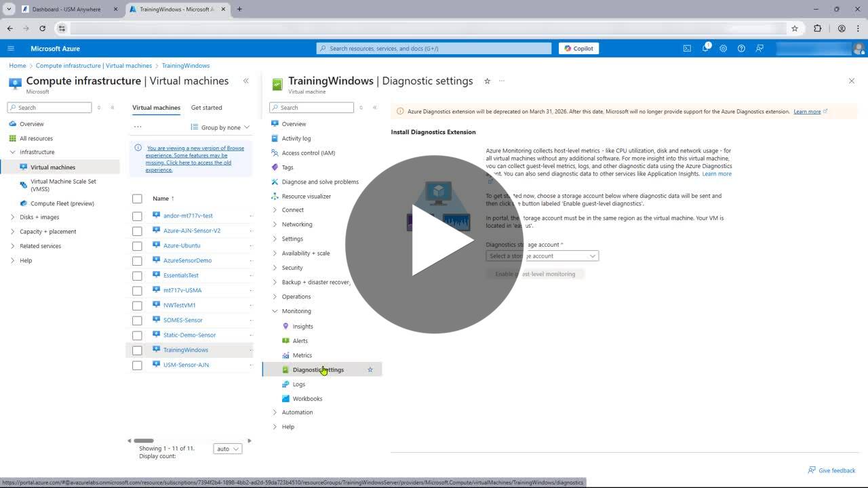This screenshot has width=868, height=488.
Task: Favorite the Diagnostic settings page with star
Action: pyautogui.click(x=487, y=81)
